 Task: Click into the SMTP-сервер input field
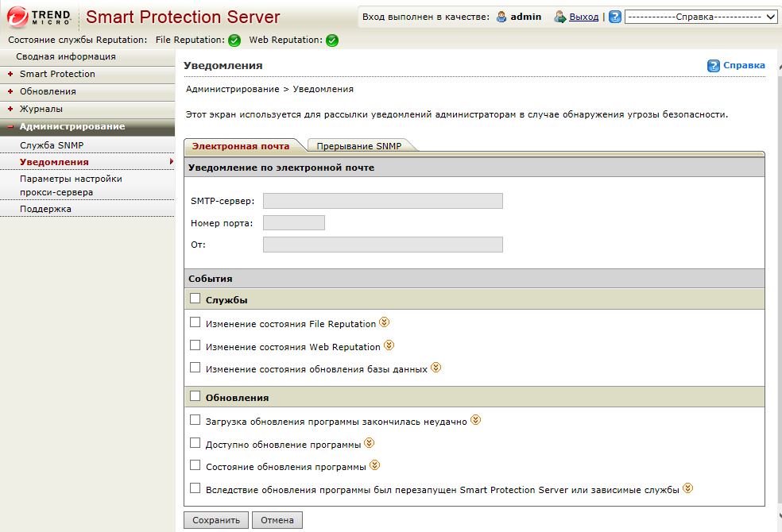point(382,201)
